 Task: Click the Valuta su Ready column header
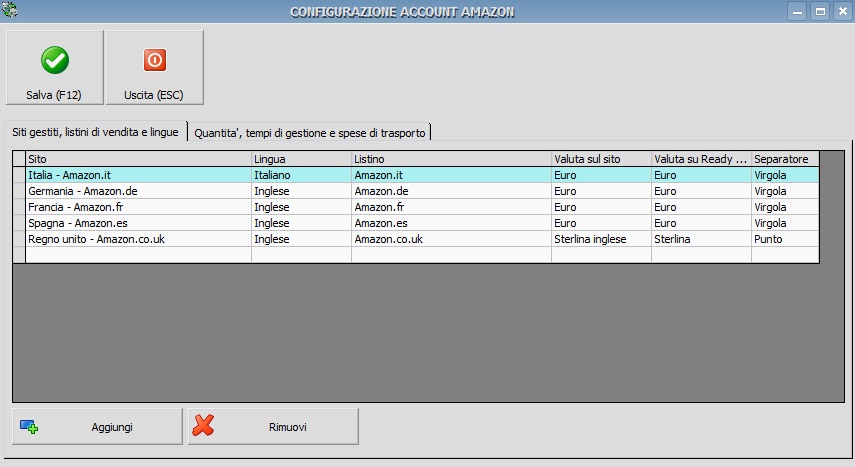(701, 159)
